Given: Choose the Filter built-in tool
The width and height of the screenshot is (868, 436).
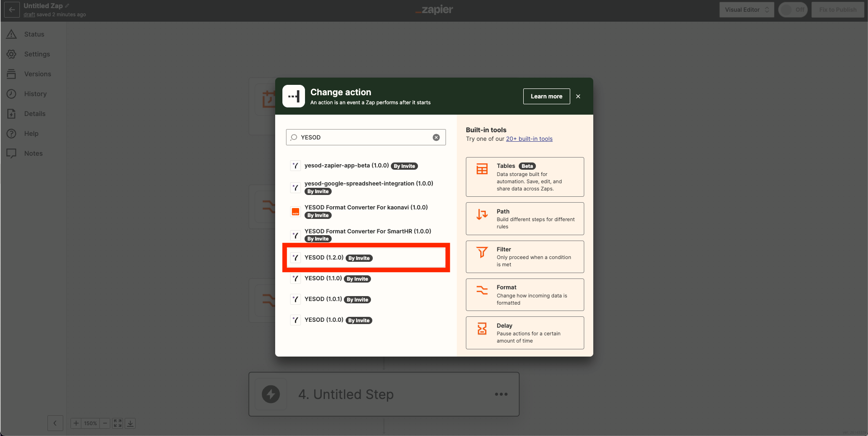Looking at the screenshot, I should (x=525, y=256).
